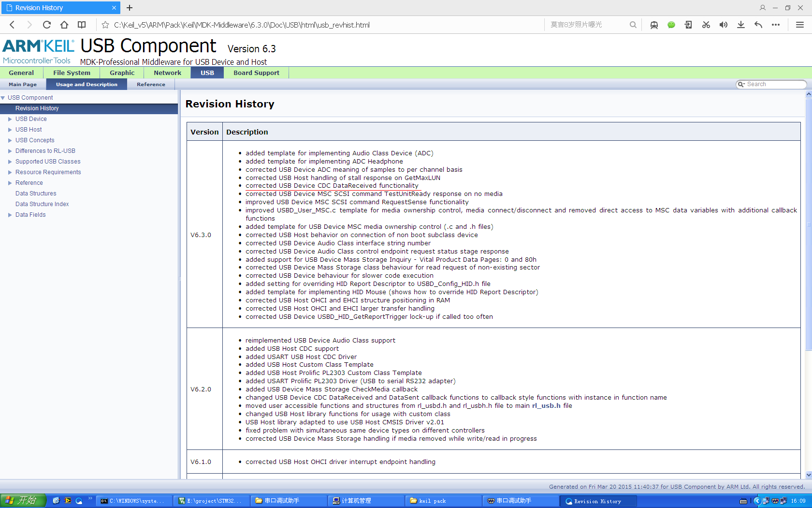
Task: Open Data Structures in the sidebar tree
Action: [36, 194]
